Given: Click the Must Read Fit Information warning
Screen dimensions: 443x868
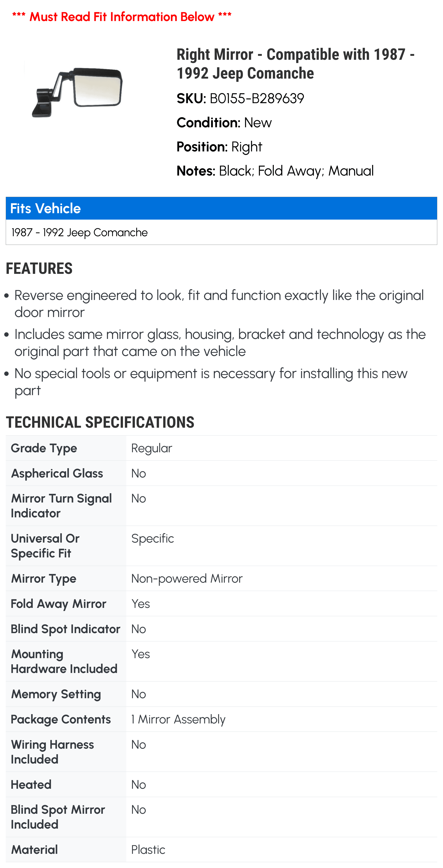Looking at the screenshot, I should point(122,17).
